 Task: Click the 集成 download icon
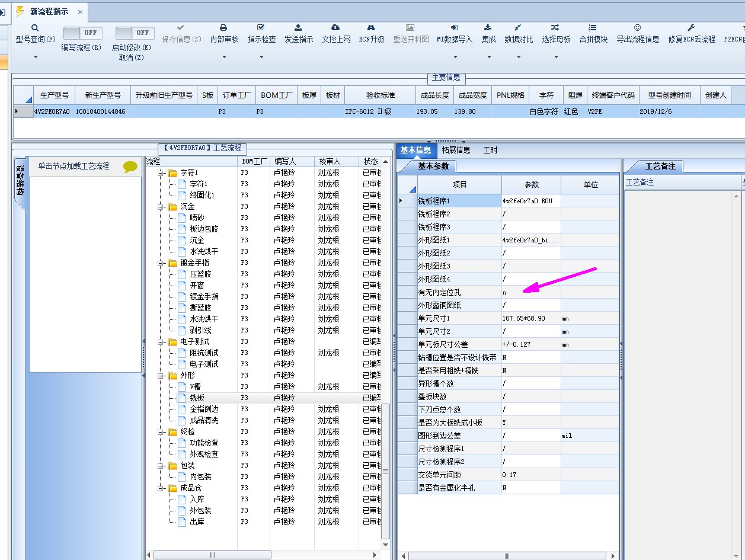[x=488, y=28]
